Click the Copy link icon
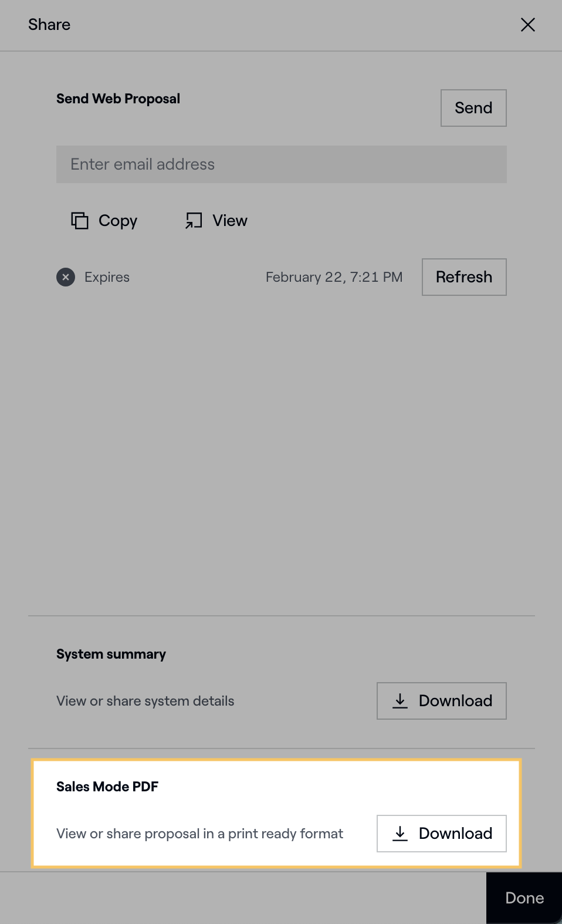562x924 pixels. click(x=80, y=221)
